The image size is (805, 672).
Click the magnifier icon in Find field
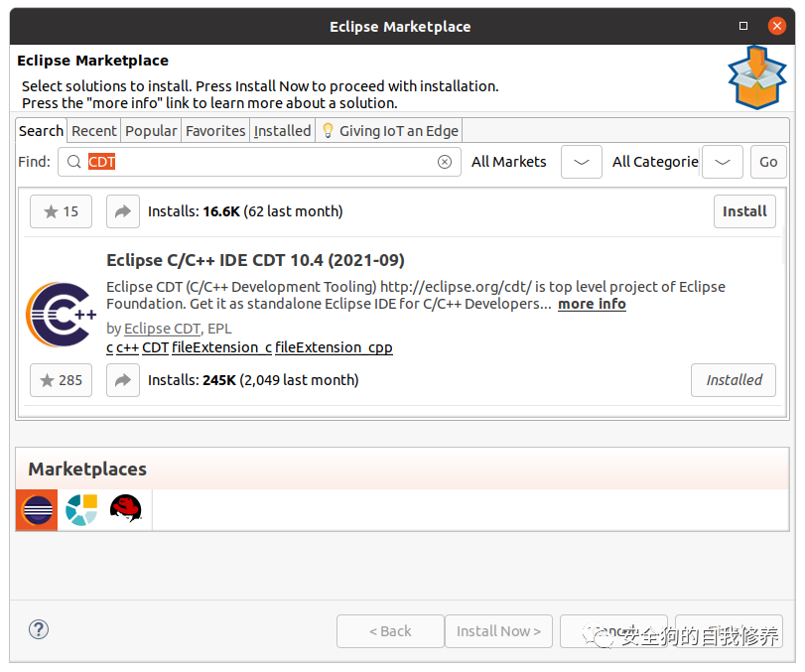pos(73,162)
